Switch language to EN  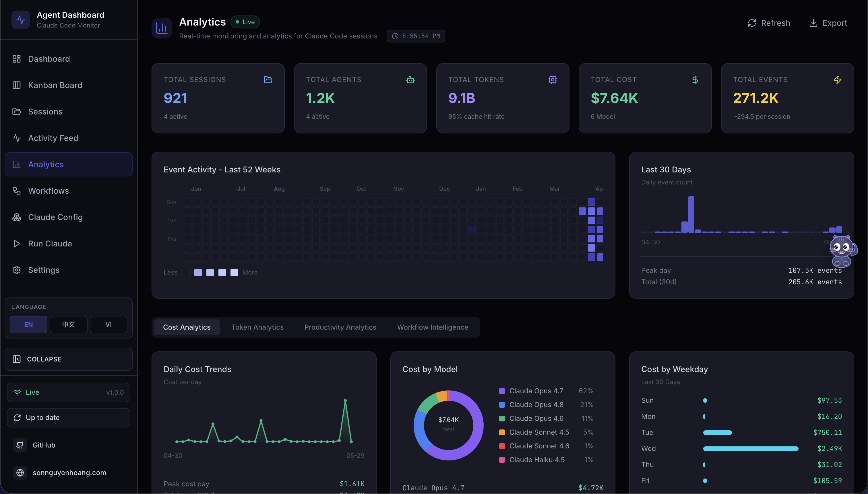pos(28,325)
